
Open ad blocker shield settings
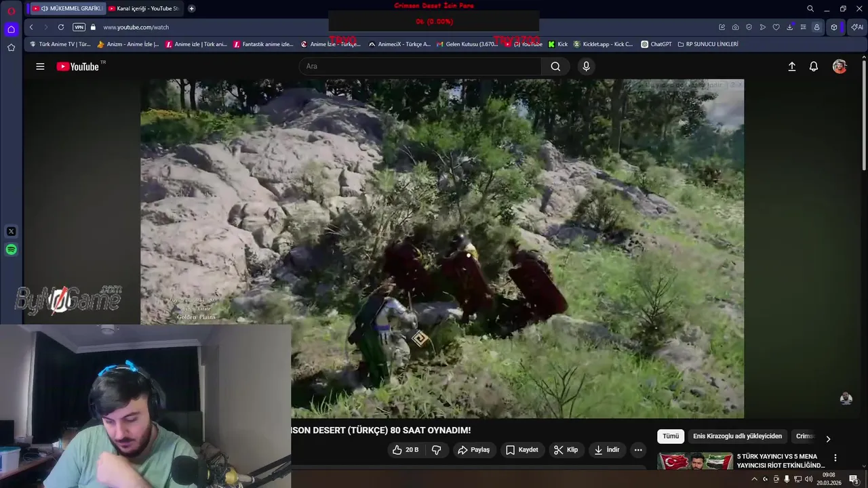coord(749,27)
